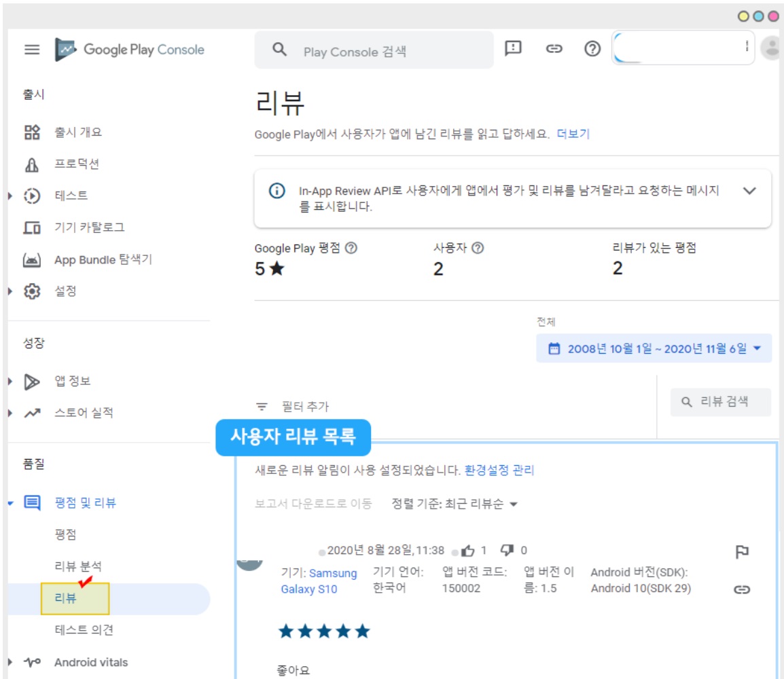Click the 출시 개요 dashboard icon
This screenshot has height=679, width=784.
click(32, 132)
